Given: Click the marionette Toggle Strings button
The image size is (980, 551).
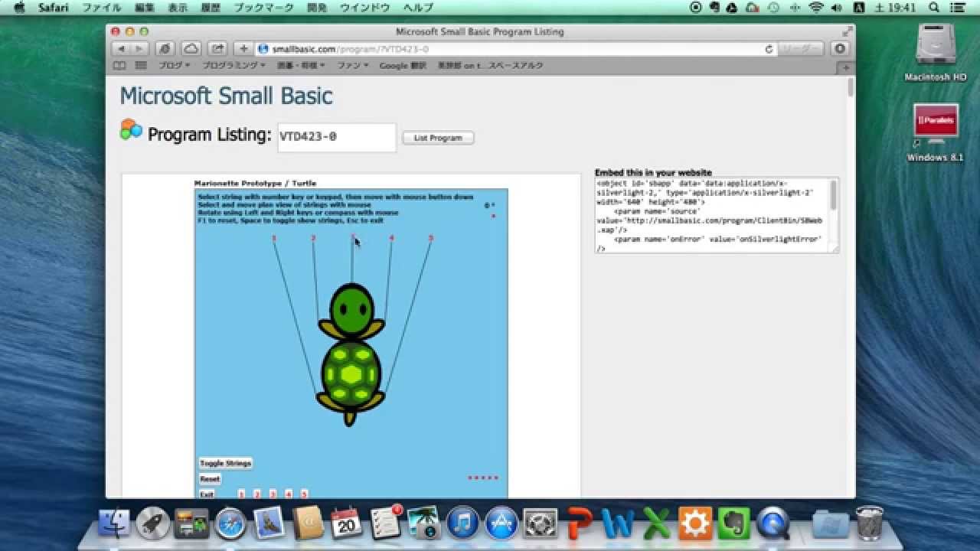Looking at the screenshot, I should click(225, 463).
